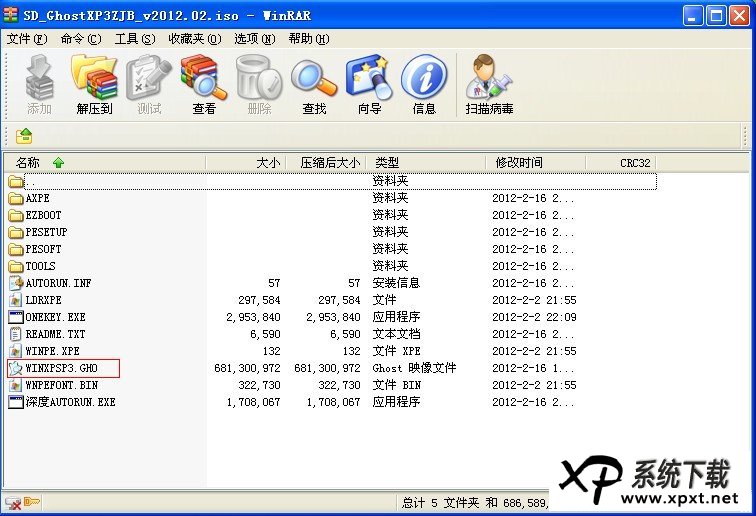Launch the Wizard (向导) tool
Image resolution: width=756 pixels, height=516 pixels.
[369, 85]
